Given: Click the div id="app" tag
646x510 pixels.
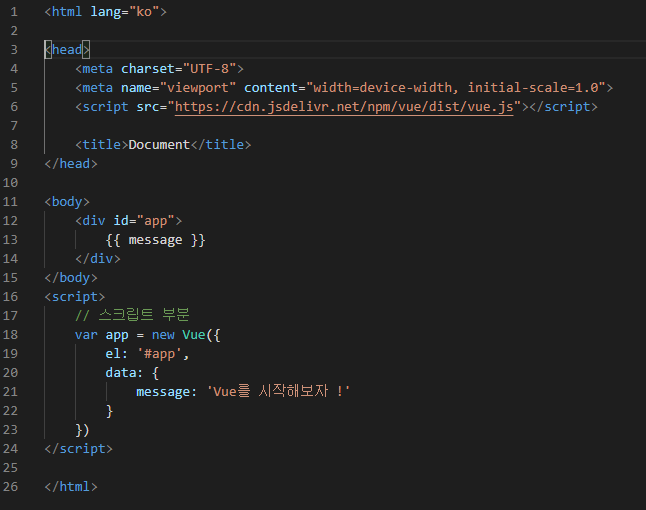Looking at the screenshot, I should click(x=129, y=221).
